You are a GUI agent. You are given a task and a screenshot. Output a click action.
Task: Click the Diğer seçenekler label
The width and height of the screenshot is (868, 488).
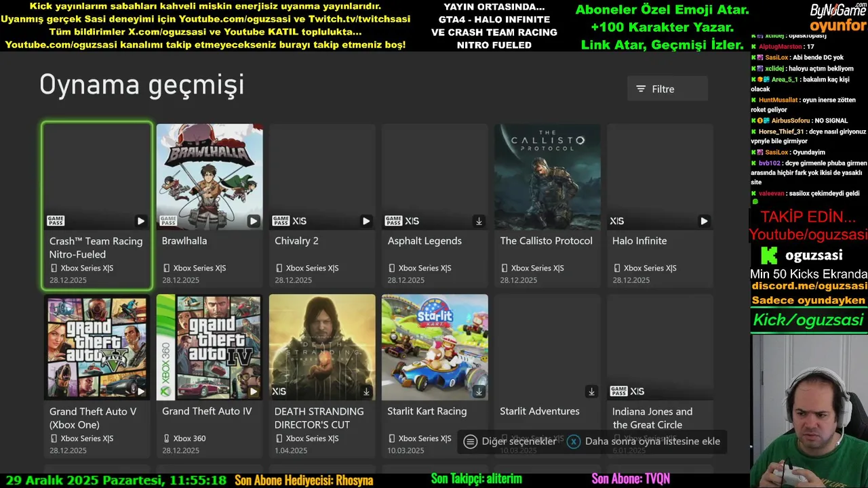point(519,441)
